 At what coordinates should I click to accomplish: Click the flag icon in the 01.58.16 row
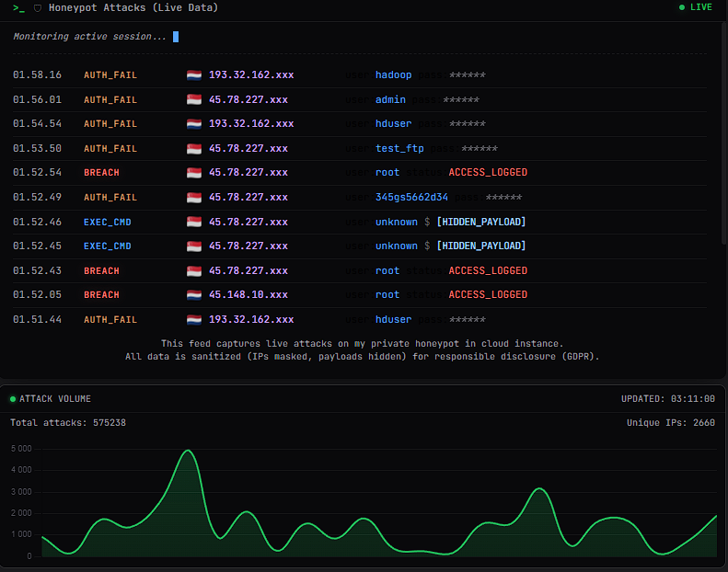(x=193, y=75)
